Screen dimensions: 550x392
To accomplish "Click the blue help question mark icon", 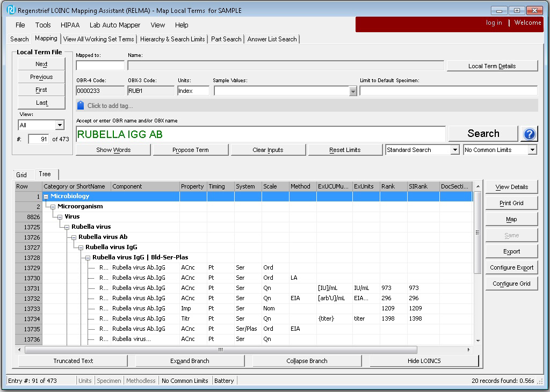I will pos(529,134).
